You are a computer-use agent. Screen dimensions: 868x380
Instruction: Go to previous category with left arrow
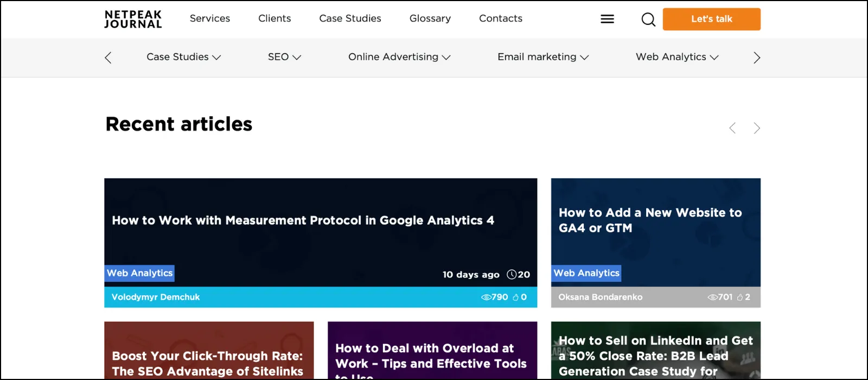pos(108,58)
